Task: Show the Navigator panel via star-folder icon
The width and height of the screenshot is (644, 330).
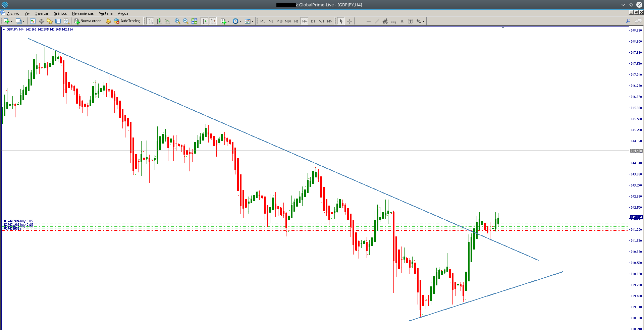Action: pyautogui.click(x=50, y=21)
